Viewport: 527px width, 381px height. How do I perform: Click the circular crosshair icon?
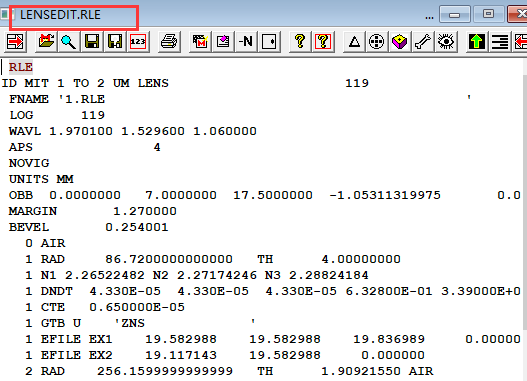[376, 42]
